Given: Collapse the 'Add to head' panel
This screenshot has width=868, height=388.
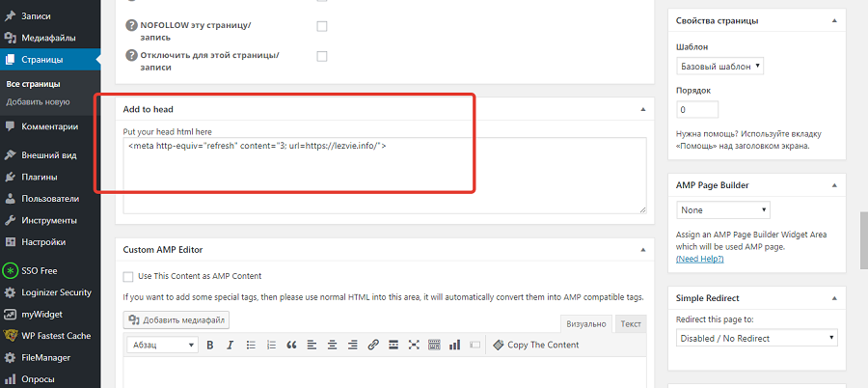Looking at the screenshot, I should tap(642, 110).
